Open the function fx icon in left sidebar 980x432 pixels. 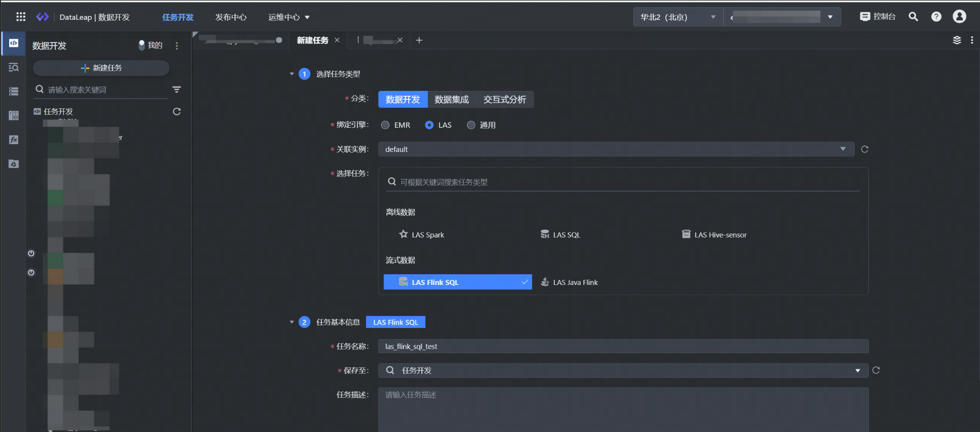pos(14,140)
